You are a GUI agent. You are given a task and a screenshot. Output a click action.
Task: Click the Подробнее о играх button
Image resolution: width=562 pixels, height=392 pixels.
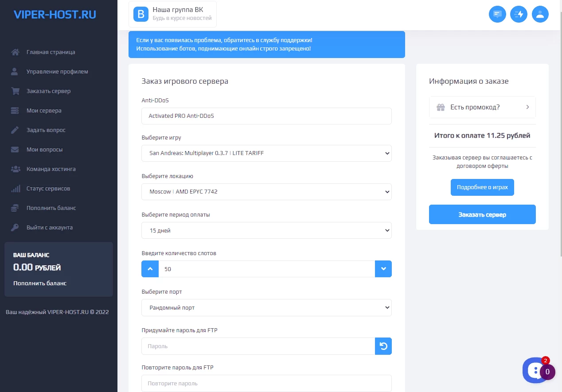tap(482, 187)
